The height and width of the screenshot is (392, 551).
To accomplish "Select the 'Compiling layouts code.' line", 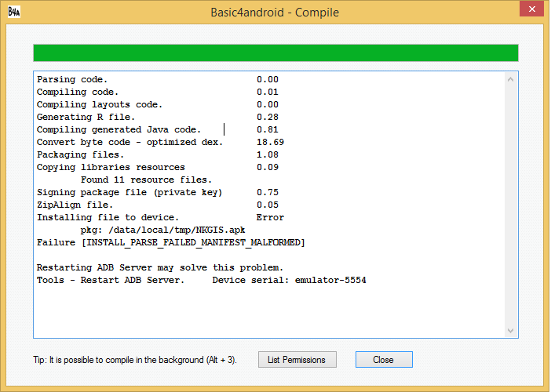I will click(x=100, y=104).
